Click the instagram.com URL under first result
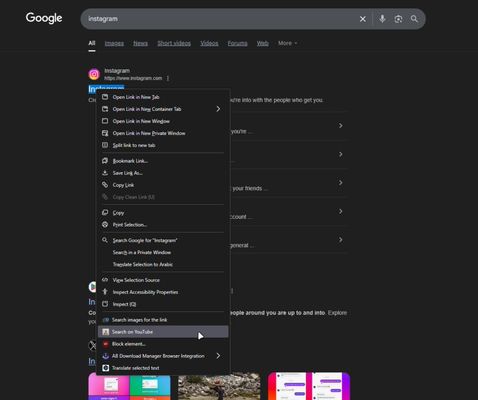Image resolution: width=478 pixels, height=400 pixels. [133, 78]
